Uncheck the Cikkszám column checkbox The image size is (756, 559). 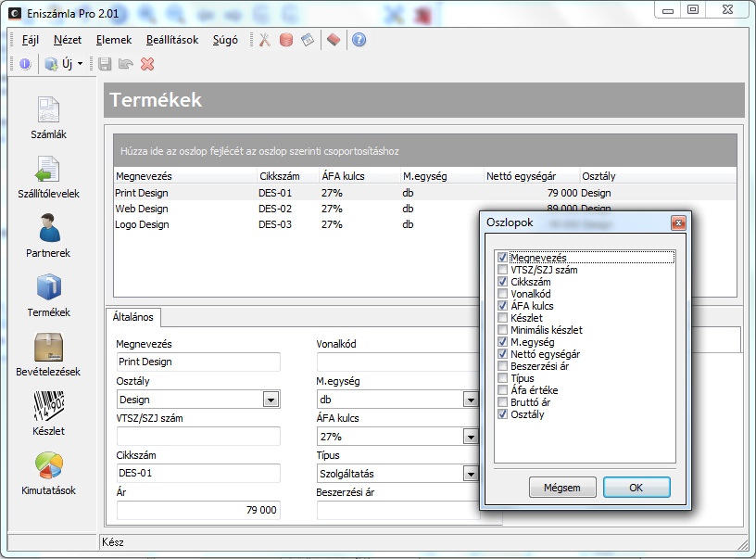(x=502, y=282)
